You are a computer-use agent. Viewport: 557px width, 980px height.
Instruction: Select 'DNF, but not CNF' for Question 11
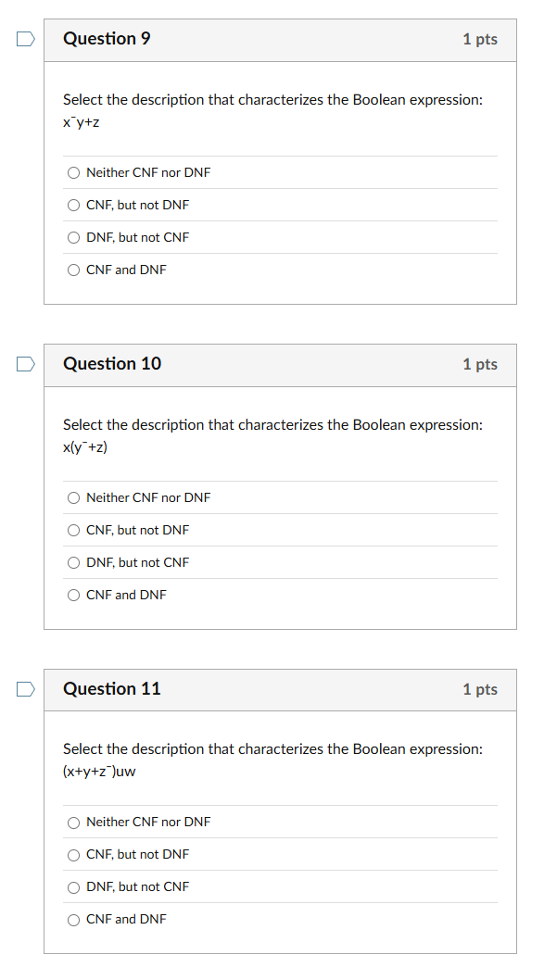[x=73, y=886]
